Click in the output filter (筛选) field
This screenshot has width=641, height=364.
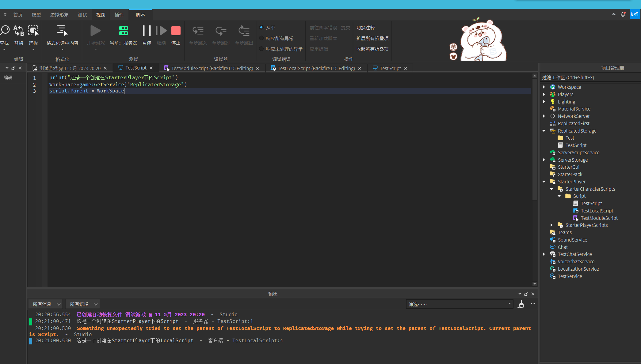click(460, 304)
